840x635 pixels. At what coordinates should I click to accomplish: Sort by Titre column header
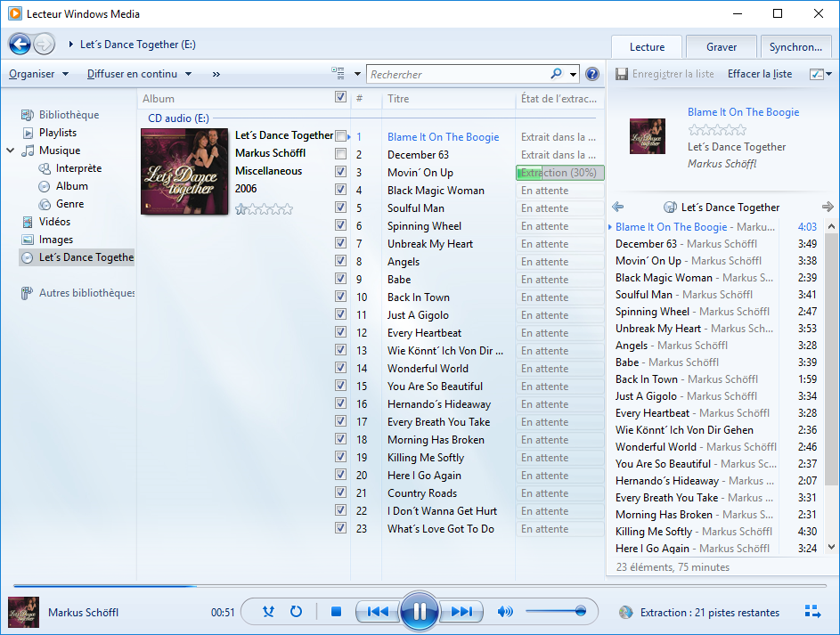pyautogui.click(x=448, y=99)
